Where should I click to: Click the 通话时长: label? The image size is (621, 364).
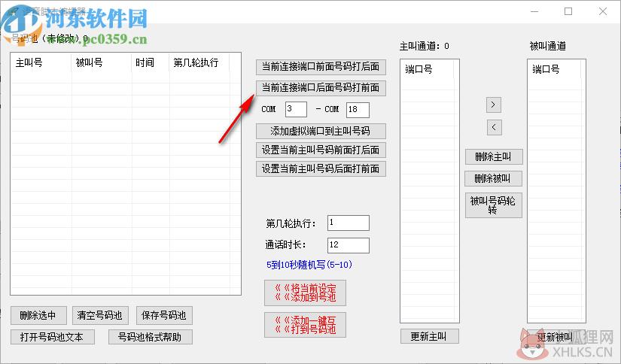(286, 245)
